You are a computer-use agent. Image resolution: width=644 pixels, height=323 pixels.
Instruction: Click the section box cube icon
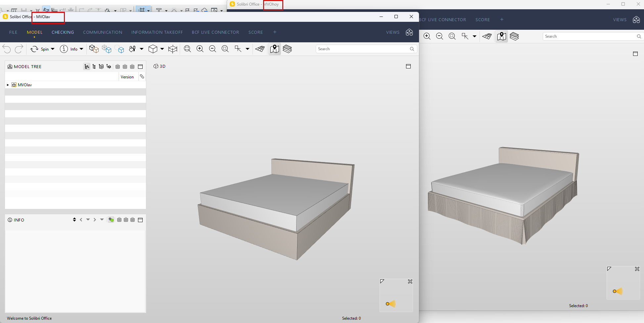(x=173, y=49)
